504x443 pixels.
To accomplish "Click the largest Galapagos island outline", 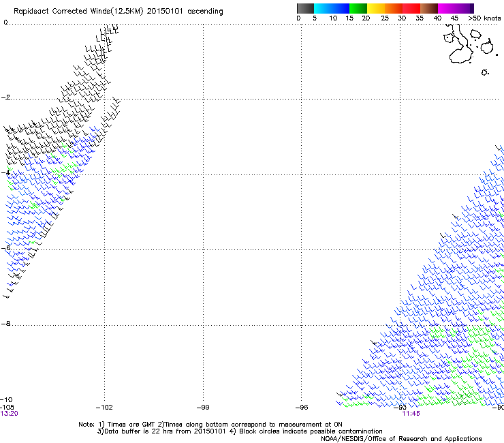I will pyautogui.click(x=460, y=45).
